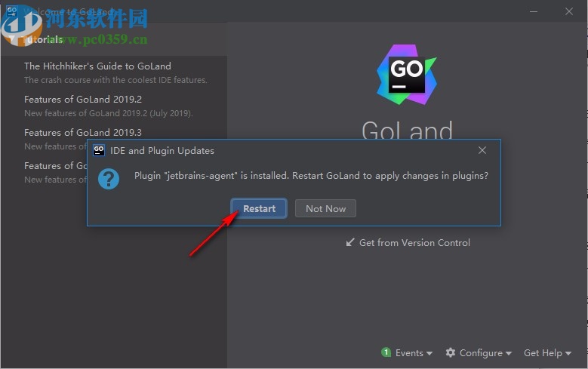588x369 pixels.
Task: Close the IDE and Plugin Updates dialog
Action: (x=482, y=150)
